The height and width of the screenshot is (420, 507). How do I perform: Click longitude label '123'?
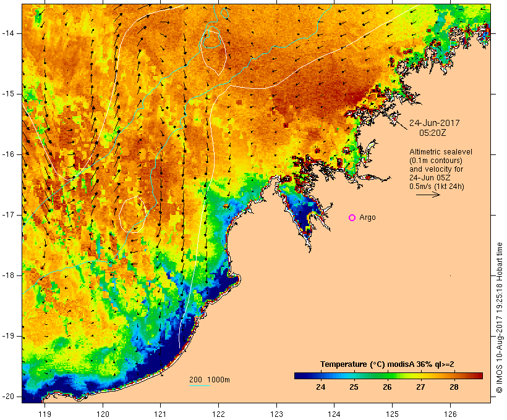(x=276, y=414)
